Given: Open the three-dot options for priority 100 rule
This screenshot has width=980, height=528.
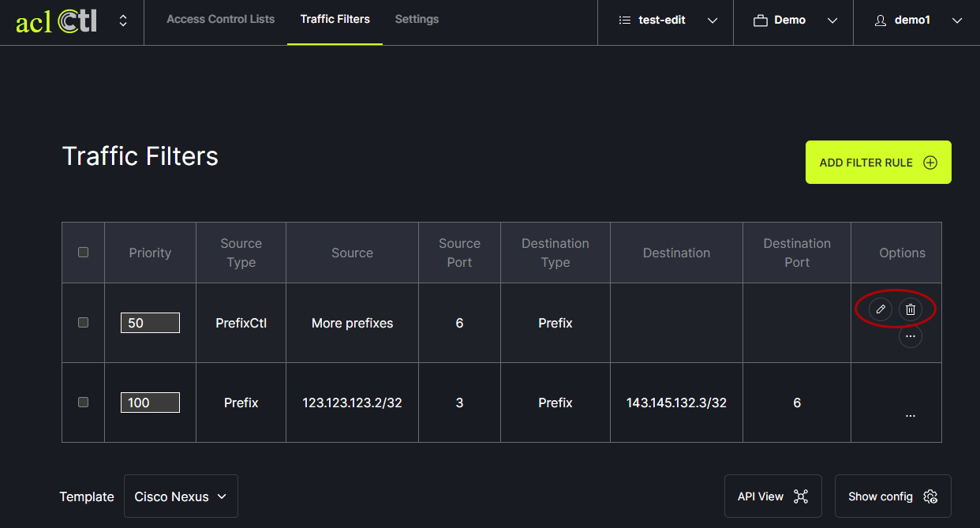Looking at the screenshot, I should pos(910,415).
